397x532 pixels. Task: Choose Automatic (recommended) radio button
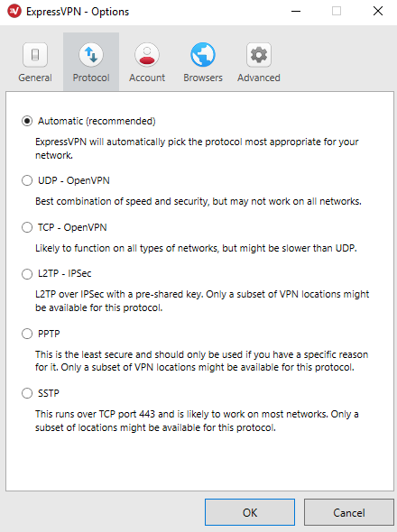click(27, 121)
